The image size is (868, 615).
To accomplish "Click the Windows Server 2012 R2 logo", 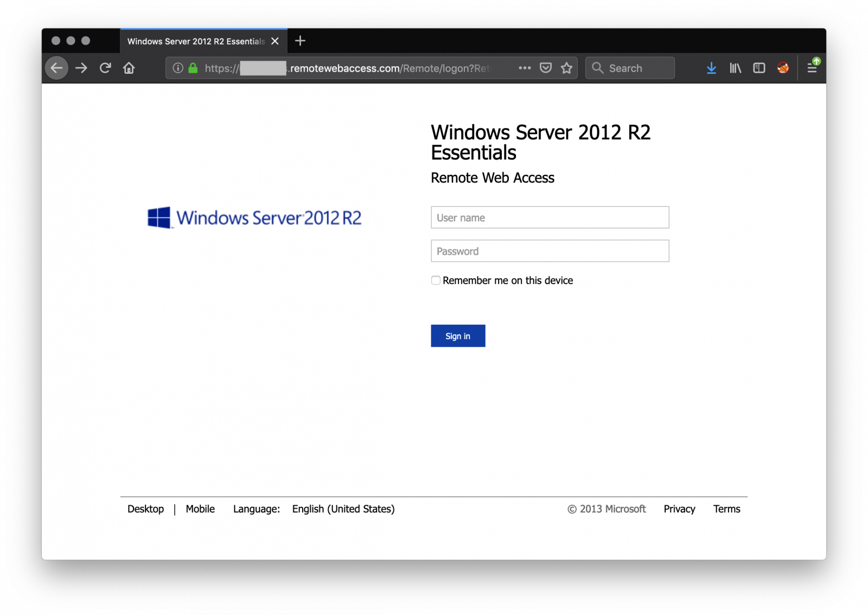I will click(254, 218).
